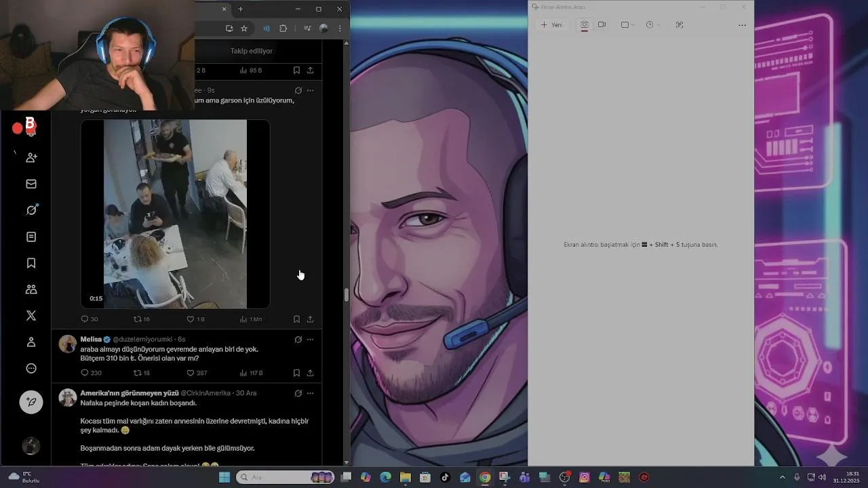This screenshot has height=488, width=868.
Task: Click text extractor icon in Snipping Tool
Action: click(679, 25)
